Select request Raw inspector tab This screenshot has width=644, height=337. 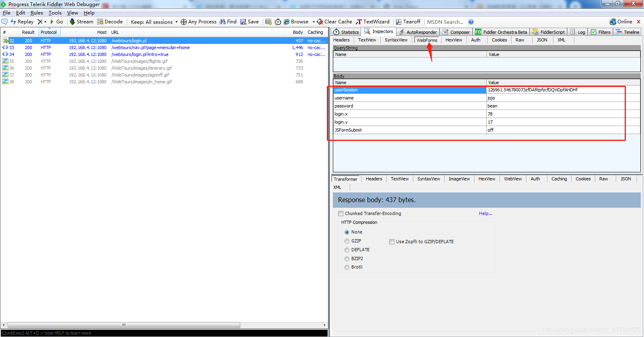520,40
